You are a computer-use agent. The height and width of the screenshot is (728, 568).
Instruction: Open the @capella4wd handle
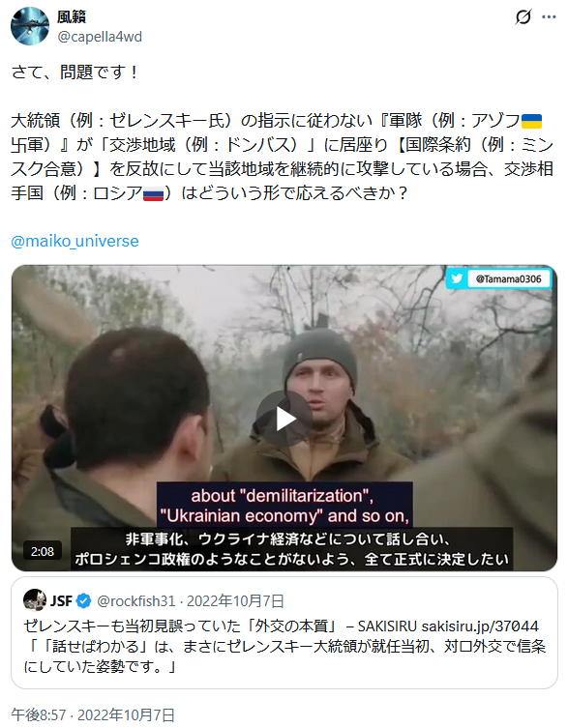pyautogui.click(x=100, y=36)
